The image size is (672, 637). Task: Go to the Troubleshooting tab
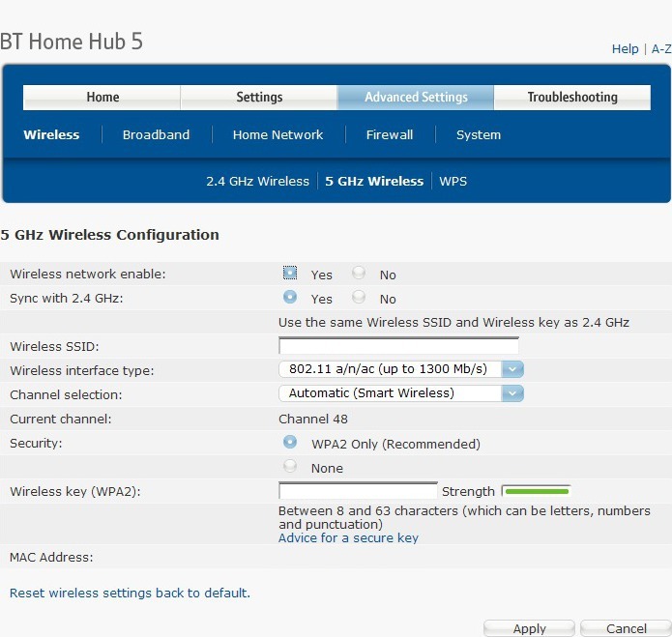tap(572, 98)
